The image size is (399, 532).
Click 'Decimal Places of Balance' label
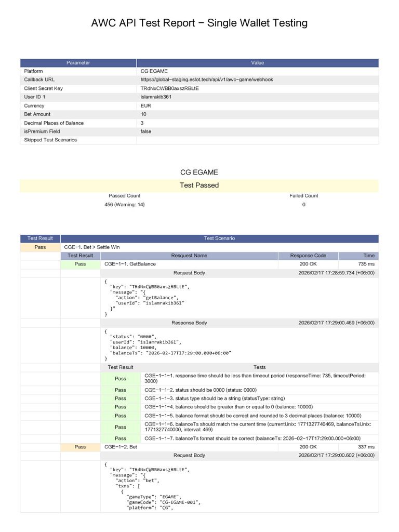pos(54,123)
